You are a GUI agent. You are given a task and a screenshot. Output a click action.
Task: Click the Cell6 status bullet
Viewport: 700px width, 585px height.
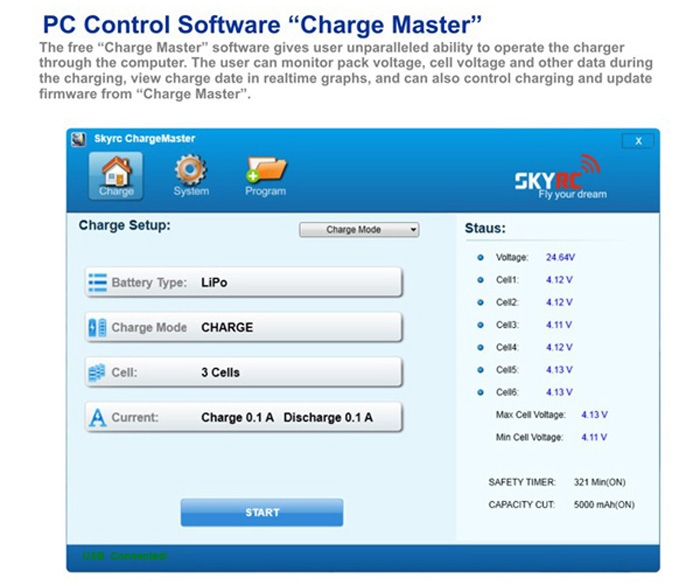[480, 393]
